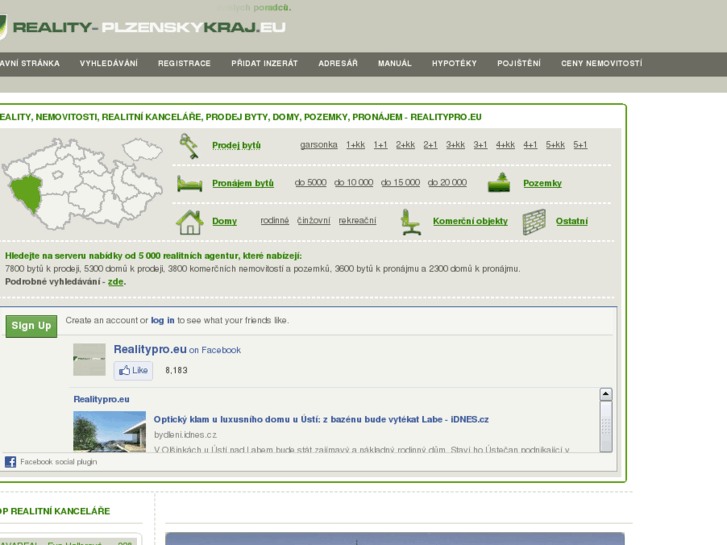Click the green Sign Up button

point(31,326)
